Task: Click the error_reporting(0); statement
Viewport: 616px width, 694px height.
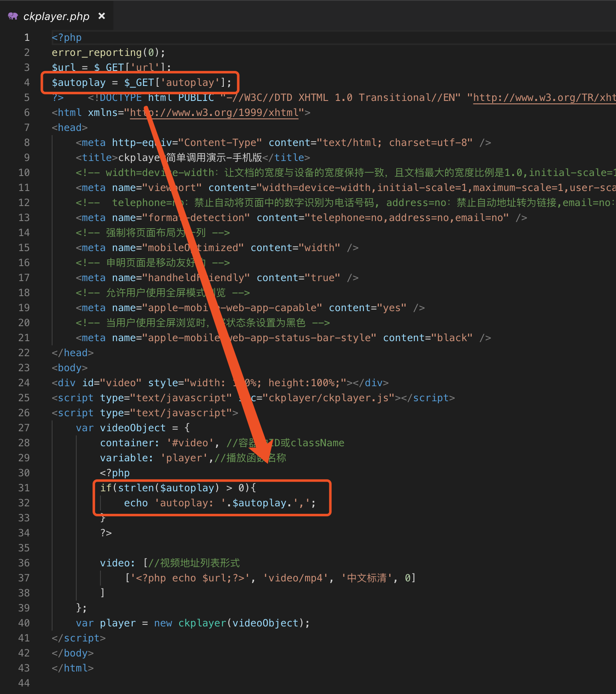Action: click(108, 53)
